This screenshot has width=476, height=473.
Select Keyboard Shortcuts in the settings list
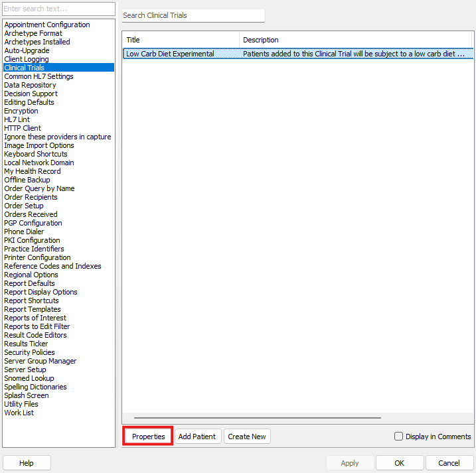pos(36,154)
